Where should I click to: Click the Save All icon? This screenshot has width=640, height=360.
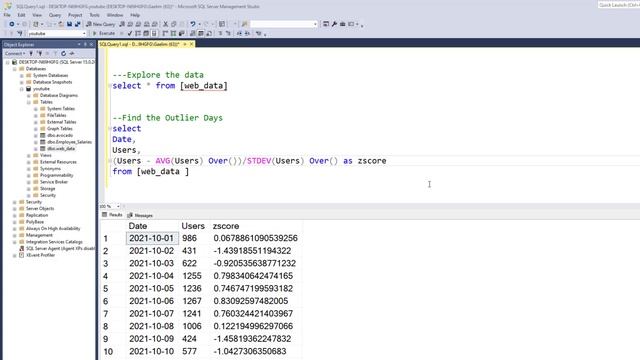pyautogui.click(x=78, y=24)
